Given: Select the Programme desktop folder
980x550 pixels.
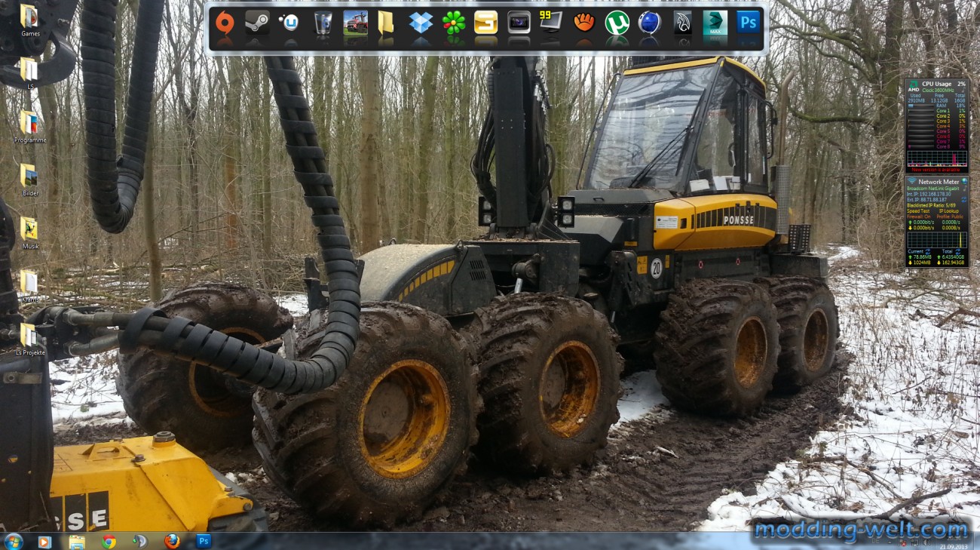Looking at the screenshot, I should 29,127.
